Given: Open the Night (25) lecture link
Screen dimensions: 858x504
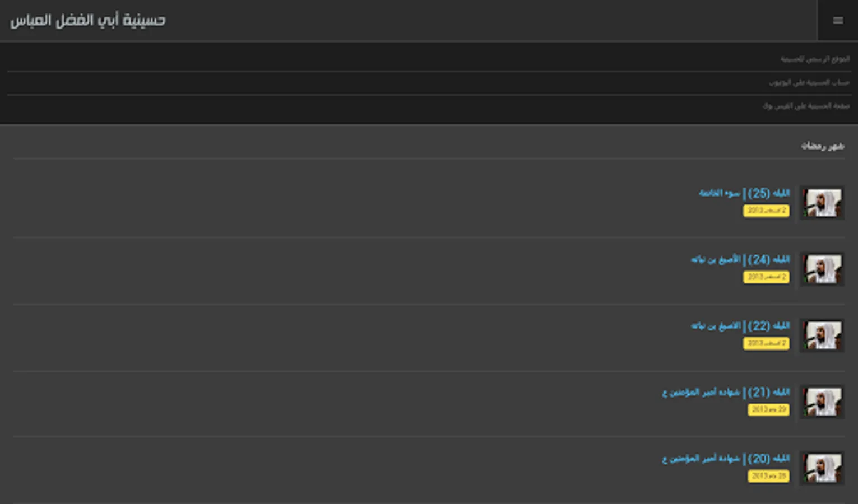Looking at the screenshot, I should pyautogui.click(x=744, y=193).
